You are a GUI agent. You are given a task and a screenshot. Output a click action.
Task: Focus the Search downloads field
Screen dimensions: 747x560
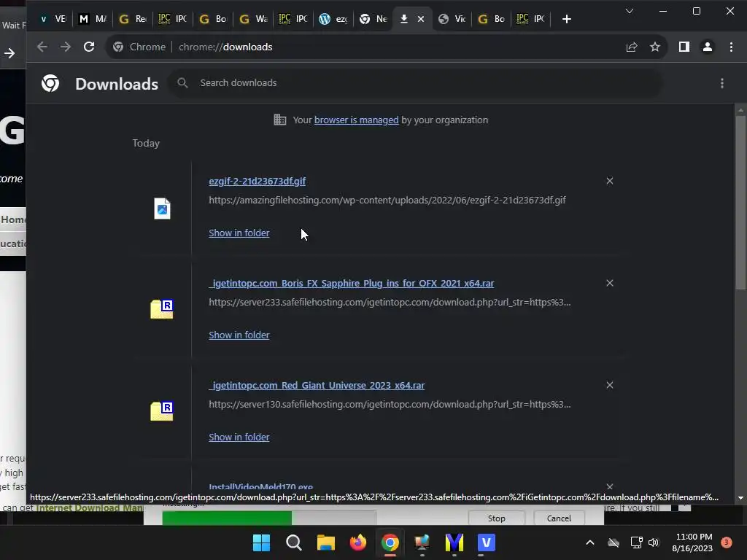tap(414, 83)
